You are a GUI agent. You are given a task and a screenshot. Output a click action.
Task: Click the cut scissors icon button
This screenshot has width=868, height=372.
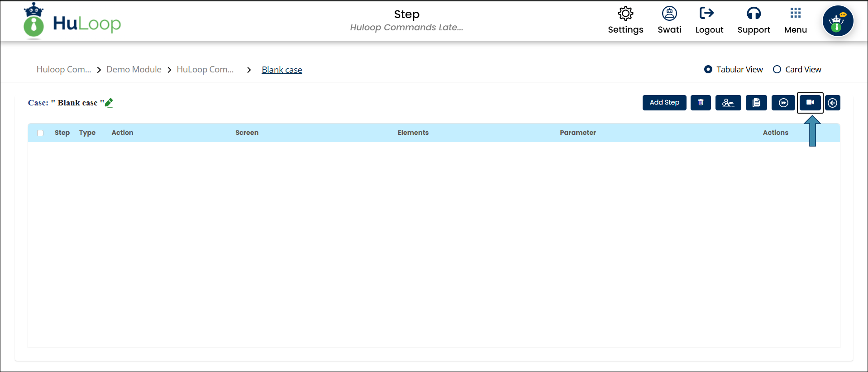[728, 103]
